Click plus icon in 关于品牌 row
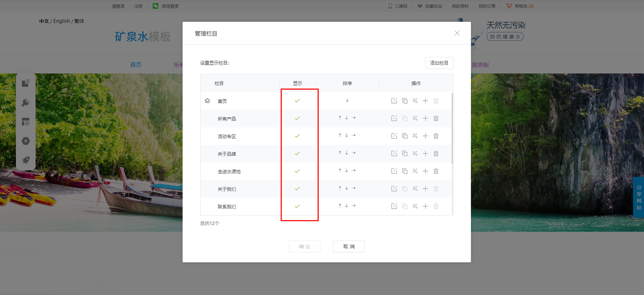The image size is (644, 295). (x=425, y=154)
